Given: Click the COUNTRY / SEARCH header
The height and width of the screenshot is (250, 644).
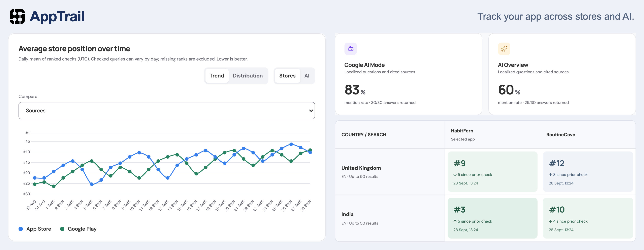Looking at the screenshot, I should pos(364,135).
